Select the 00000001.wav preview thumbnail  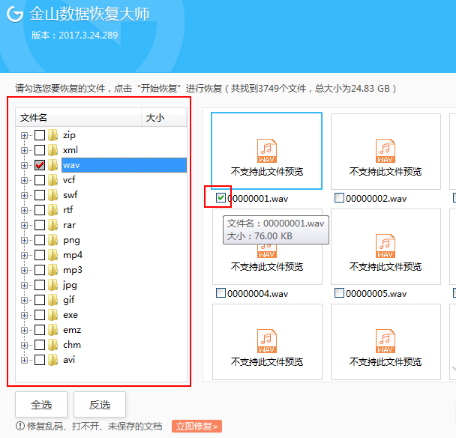(267, 151)
